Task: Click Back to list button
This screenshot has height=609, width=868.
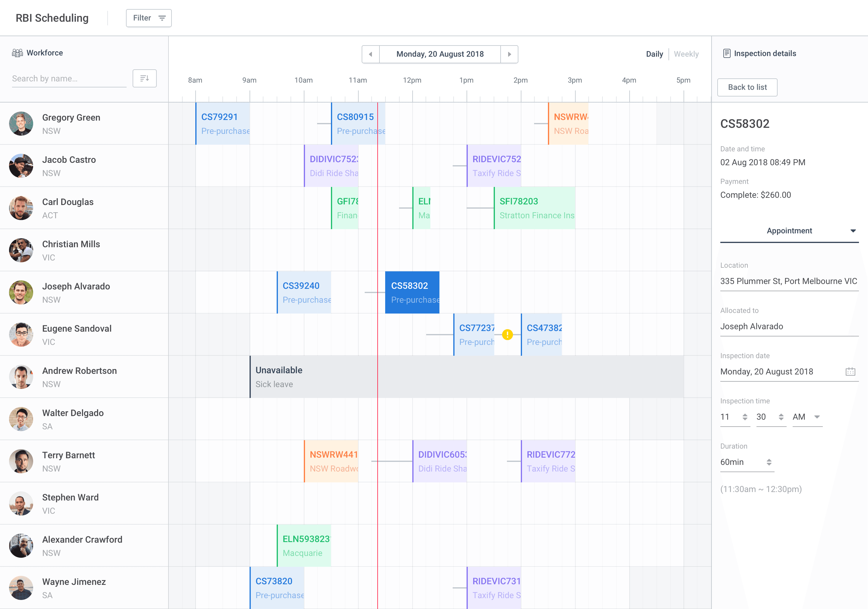Action: click(748, 87)
